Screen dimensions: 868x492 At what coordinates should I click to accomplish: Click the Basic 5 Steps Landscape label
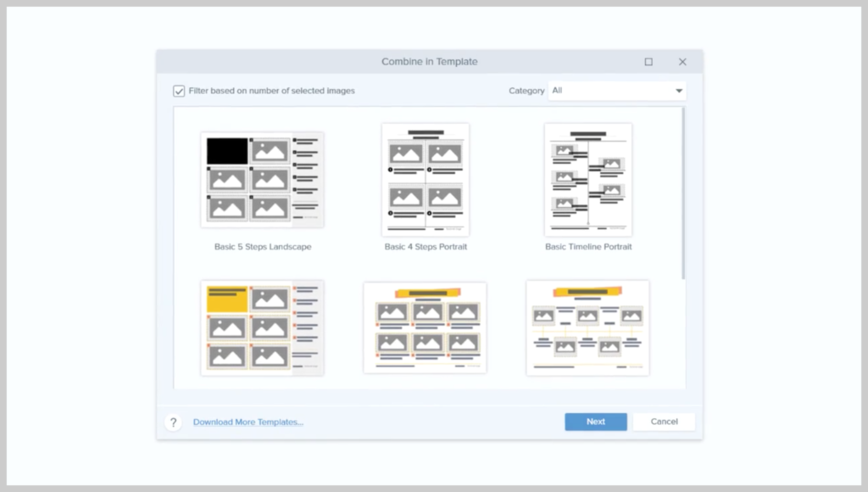point(263,247)
